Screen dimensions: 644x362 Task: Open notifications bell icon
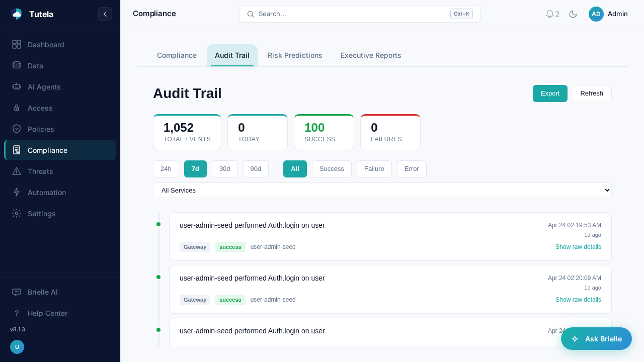pyautogui.click(x=550, y=14)
